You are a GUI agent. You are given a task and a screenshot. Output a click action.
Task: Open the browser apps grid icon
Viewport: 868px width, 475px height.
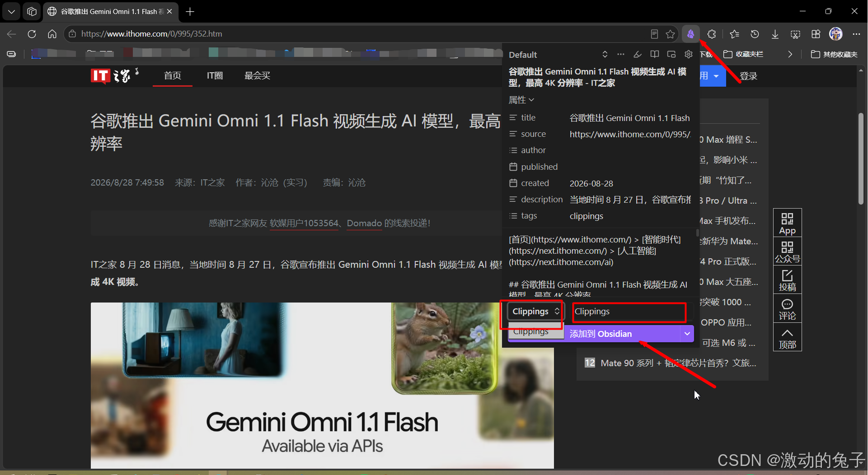pos(816,34)
